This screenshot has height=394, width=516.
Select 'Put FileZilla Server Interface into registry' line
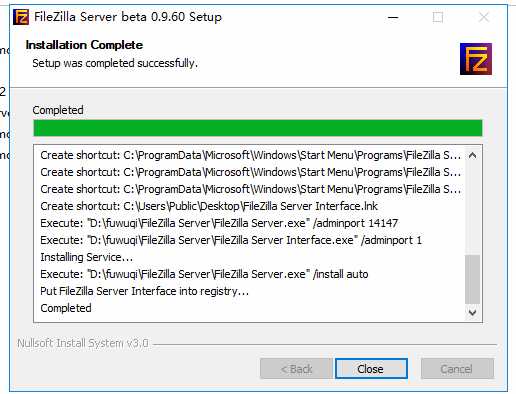pos(144,291)
